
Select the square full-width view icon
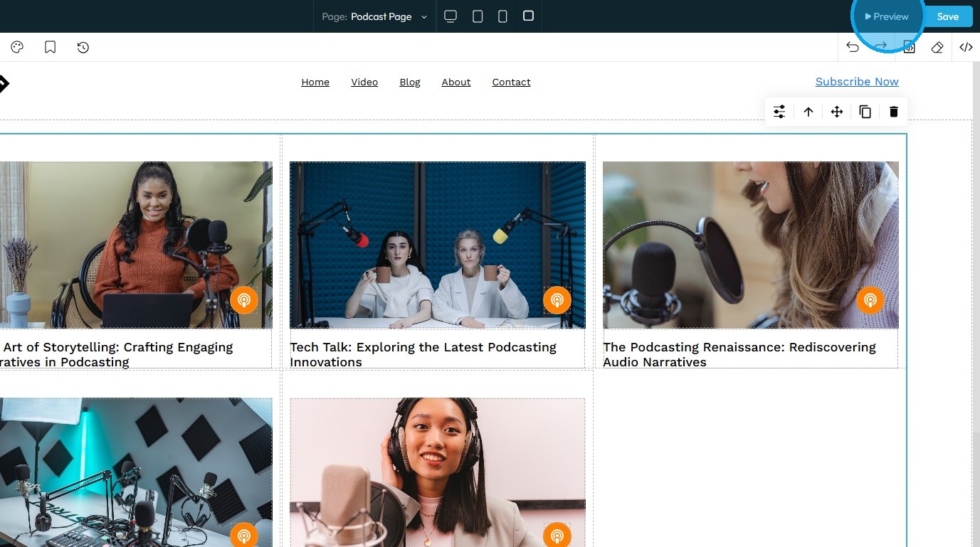(528, 16)
